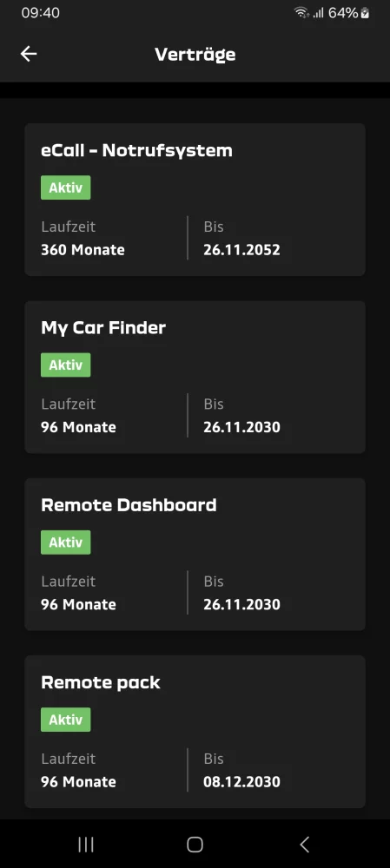Image resolution: width=390 pixels, height=868 pixels.
Task: Select the Remote Dashboard contract title
Action: click(x=129, y=505)
